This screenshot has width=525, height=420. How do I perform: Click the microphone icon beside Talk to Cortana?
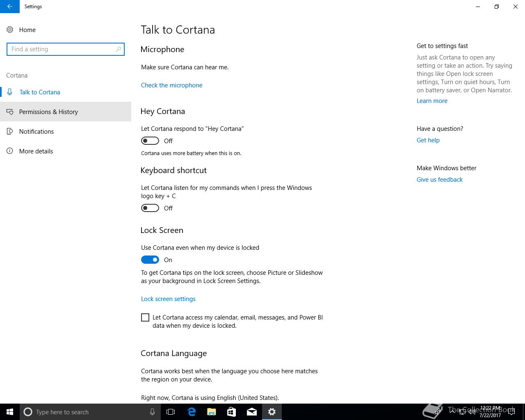coord(10,92)
